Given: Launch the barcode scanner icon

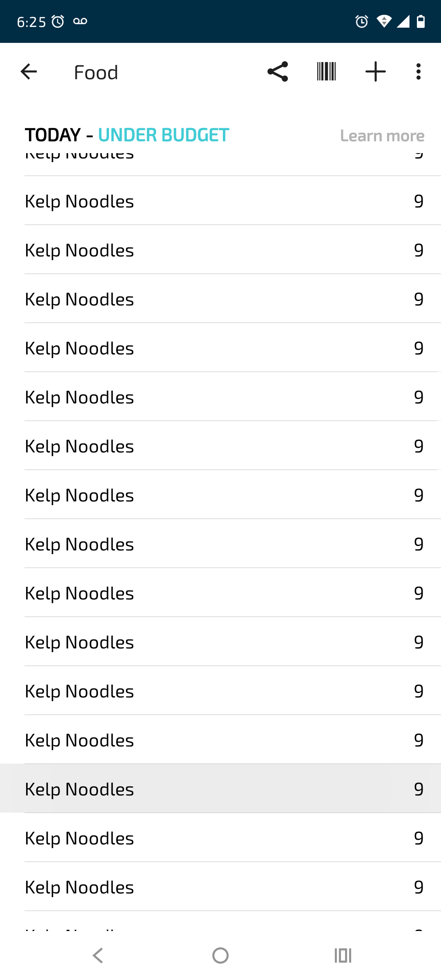Looking at the screenshot, I should (326, 72).
